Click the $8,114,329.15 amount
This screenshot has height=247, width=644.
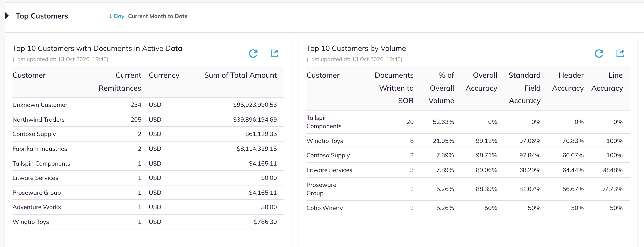click(257, 149)
